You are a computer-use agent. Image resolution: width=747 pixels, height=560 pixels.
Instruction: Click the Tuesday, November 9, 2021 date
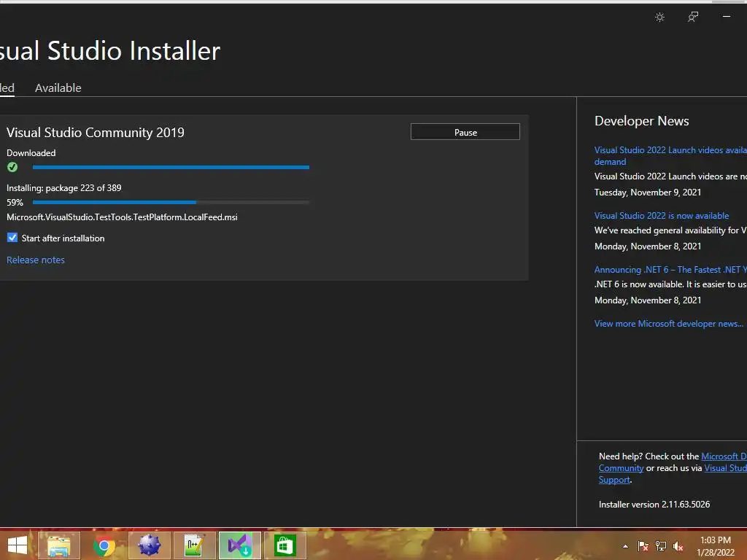[x=648, y=192]
